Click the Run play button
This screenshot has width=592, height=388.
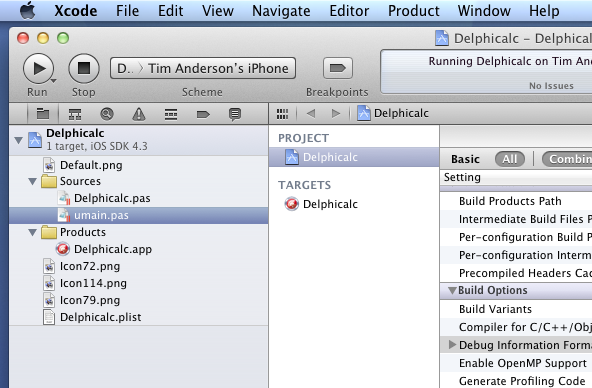click(x=38, y=69)
